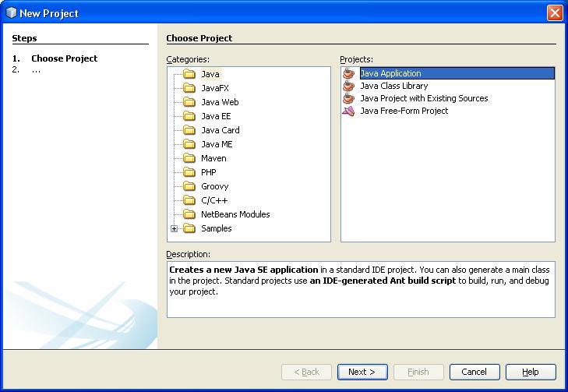Viewport: 568px width, 392px height.
Task: Close the New Project dialog
Action: (554, 12)
